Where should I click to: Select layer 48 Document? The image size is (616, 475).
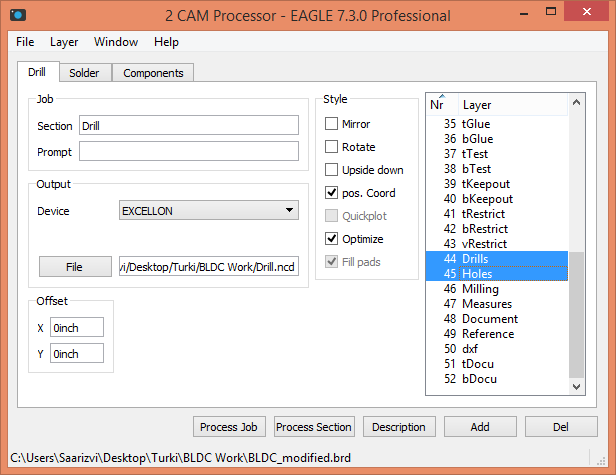(x=497, y=319)
